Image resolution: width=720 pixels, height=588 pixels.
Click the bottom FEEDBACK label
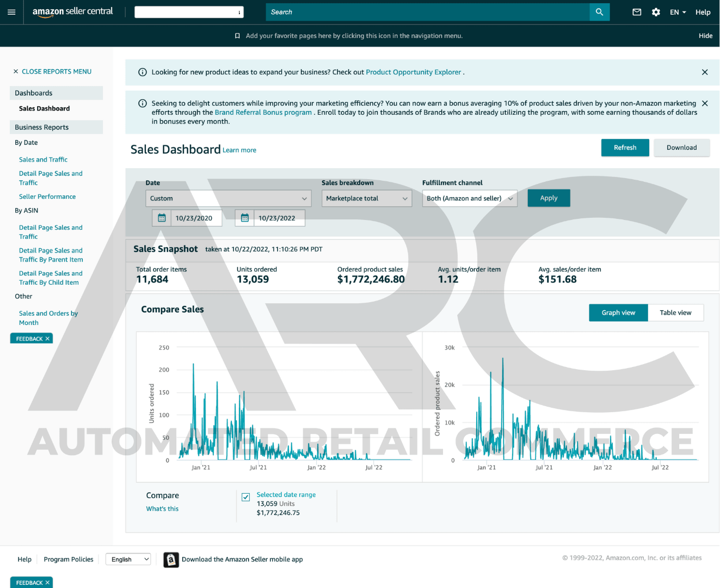(x=29, y=583)
